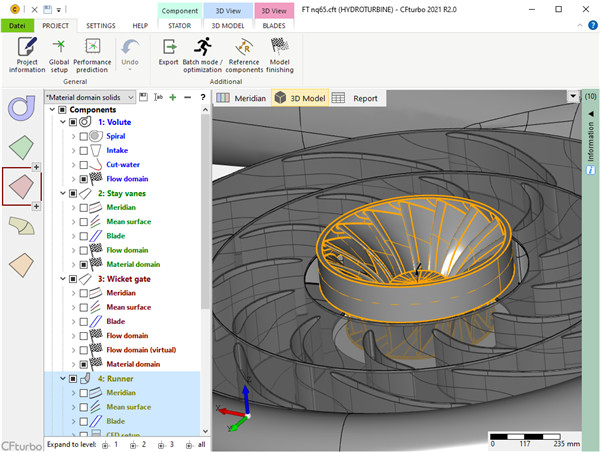Screen dimensions: 600x452
Task: Toggle Flow domain (virtual) checkbox
Action: (x=83, y=350)
